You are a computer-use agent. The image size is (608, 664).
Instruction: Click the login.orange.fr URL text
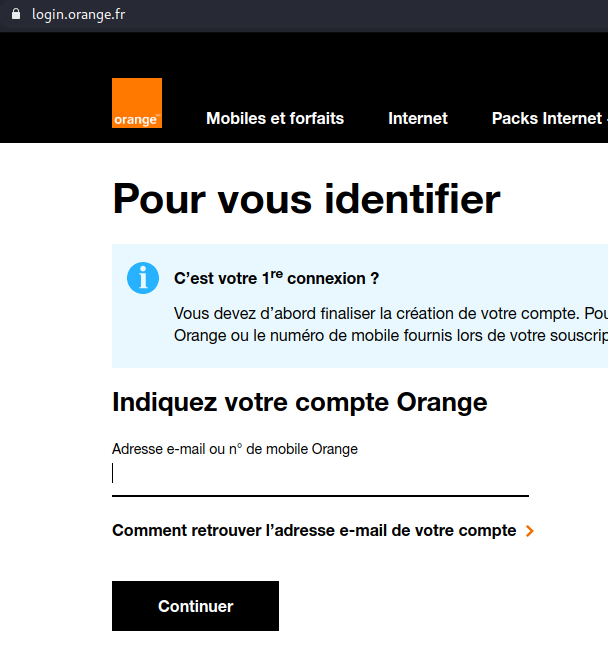[x=79, y=14]
